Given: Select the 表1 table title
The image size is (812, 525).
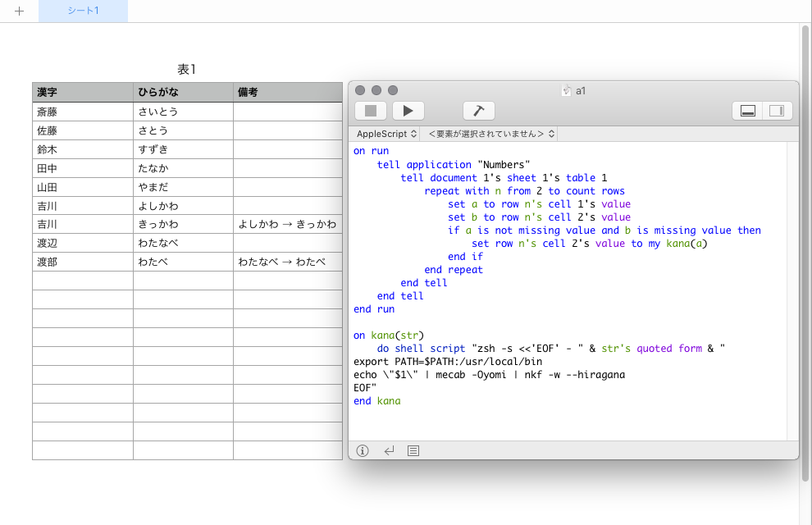Looking at the screenshot, I should tap(187, 70).
